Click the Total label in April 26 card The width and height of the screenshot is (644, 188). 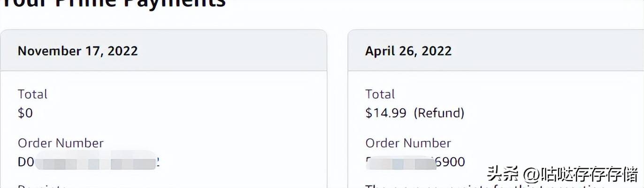[x=380, y=94]
